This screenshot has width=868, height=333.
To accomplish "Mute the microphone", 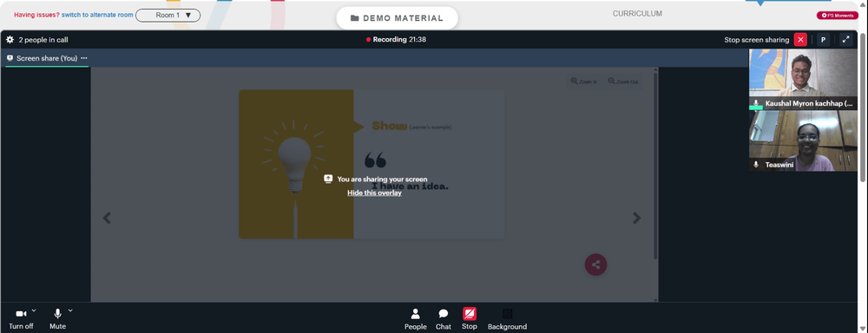I will tap(57, 319).
